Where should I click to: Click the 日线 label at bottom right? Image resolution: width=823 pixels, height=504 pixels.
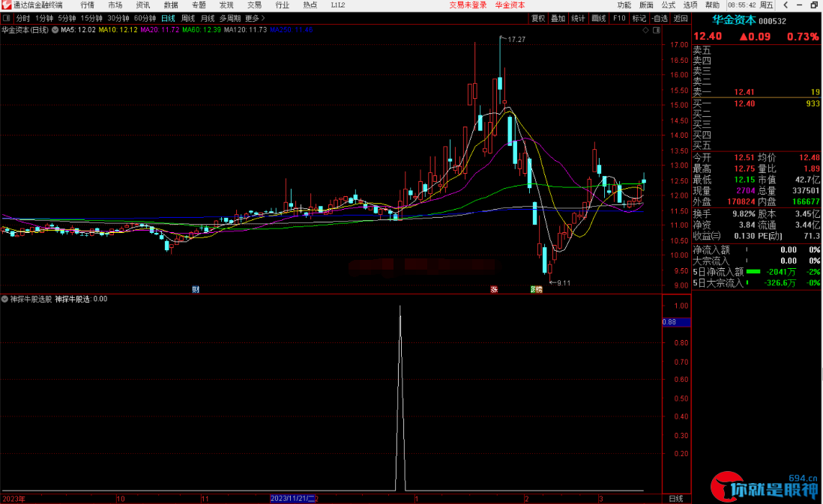[x=676, y=499]
